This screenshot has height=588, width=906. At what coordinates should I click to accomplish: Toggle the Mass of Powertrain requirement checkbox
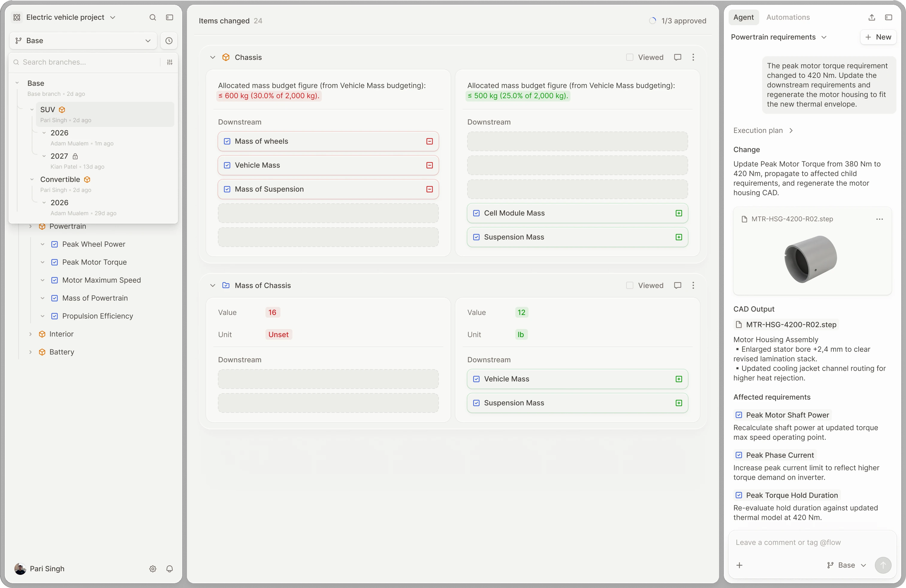55,298
